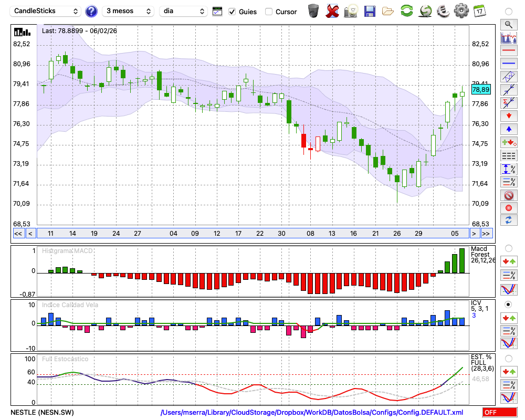Open the 3 mesos period dropdown
The height and width of the screenshot is (420, 525).
tap(128, 11)
